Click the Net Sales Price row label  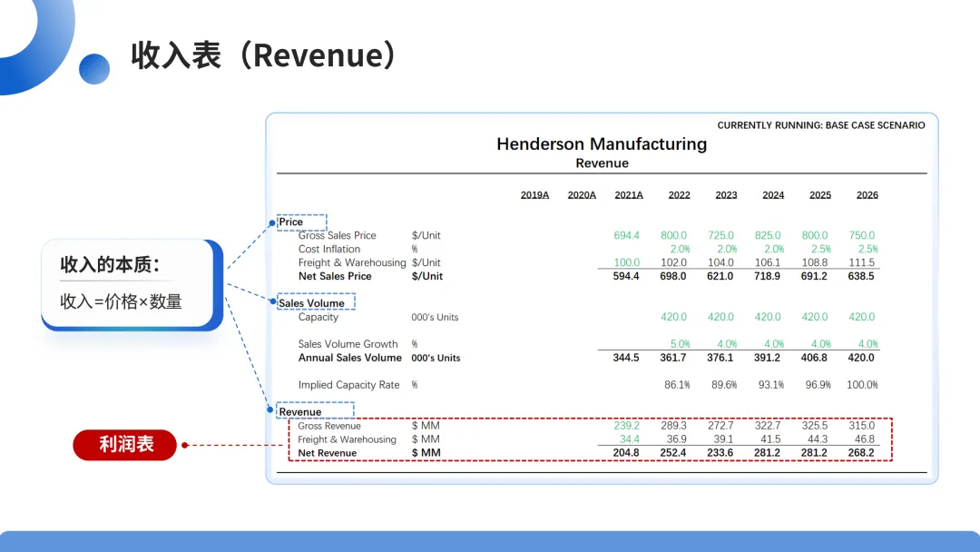334,276
